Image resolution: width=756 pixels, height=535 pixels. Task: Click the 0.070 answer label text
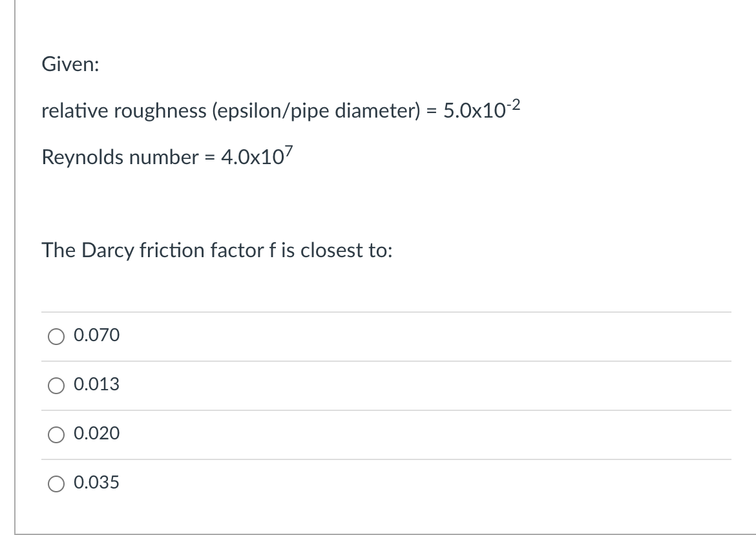click(96, 335)
